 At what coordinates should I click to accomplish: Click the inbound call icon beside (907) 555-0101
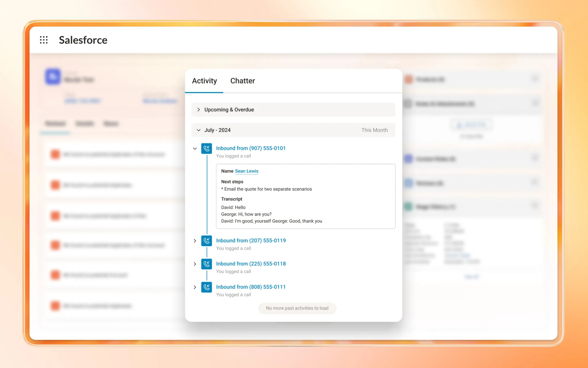206,149
